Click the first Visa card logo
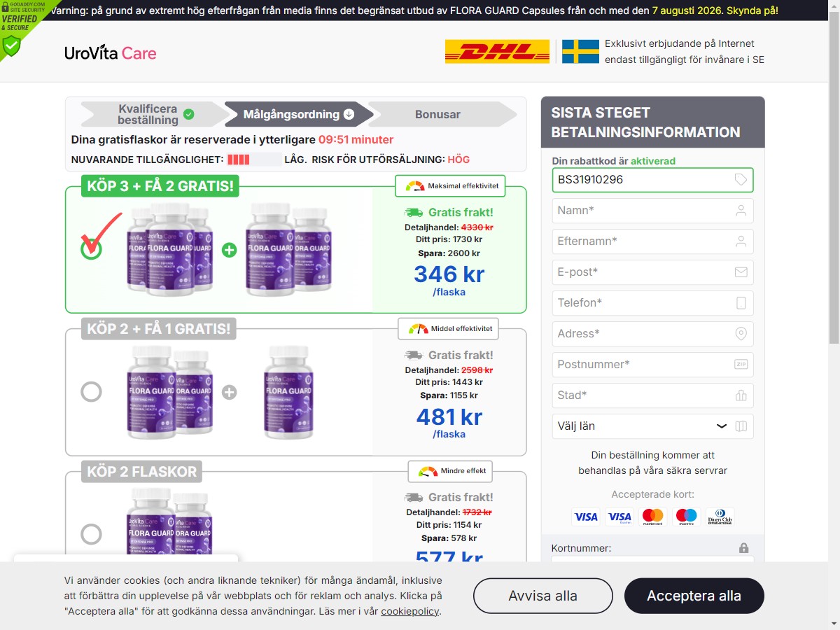Viewport: 840px width, 630px height. point(586,517)
